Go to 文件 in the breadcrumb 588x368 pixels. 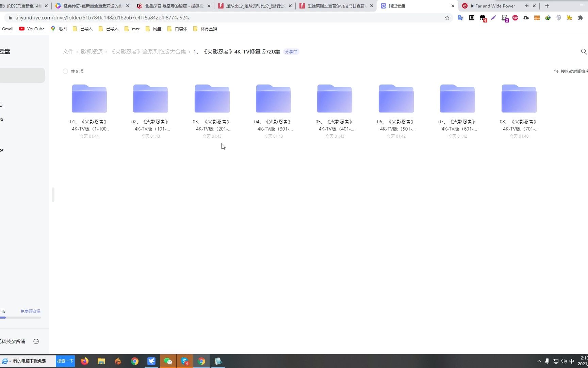click(x=68, y=51)
